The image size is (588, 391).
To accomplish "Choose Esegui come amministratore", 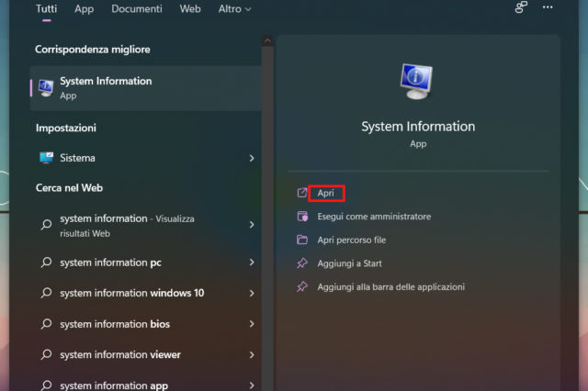I will point(374,217).
